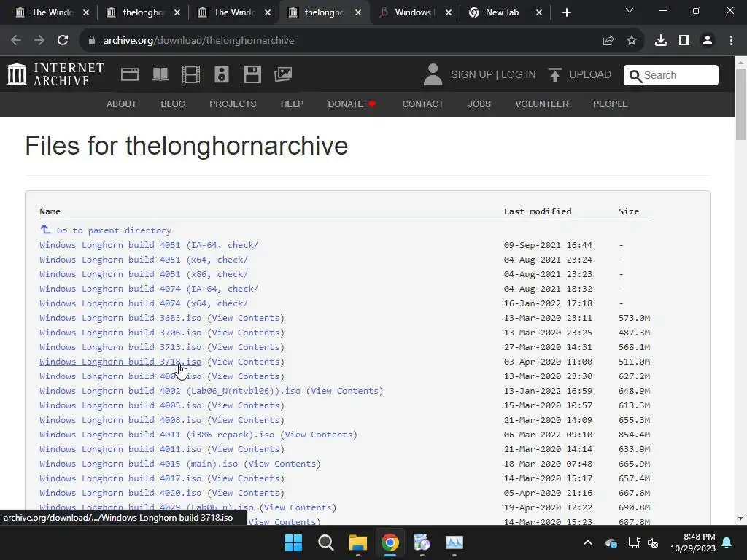Image resolution: width=747 pixels, height=560 pixels.
Task: Click the address bar URL
Action: pyautogui.click(x=198, y=41)
